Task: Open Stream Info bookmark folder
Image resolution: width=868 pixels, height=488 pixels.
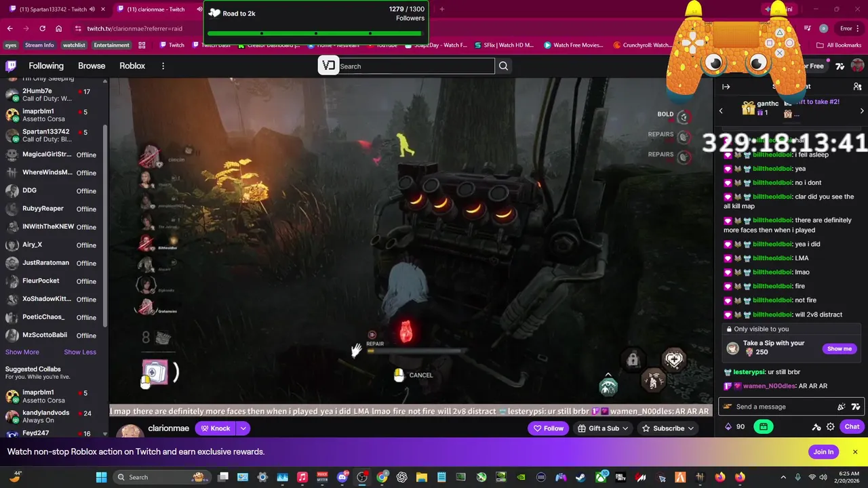Action: [x=39, y=45]
